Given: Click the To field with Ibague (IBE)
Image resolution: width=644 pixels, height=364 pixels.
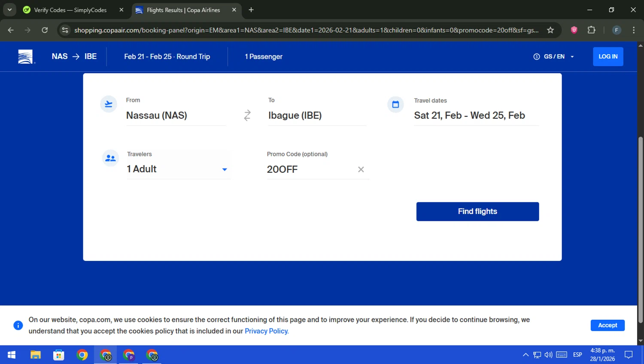Looking at the screenshot, I should (317, 115).
